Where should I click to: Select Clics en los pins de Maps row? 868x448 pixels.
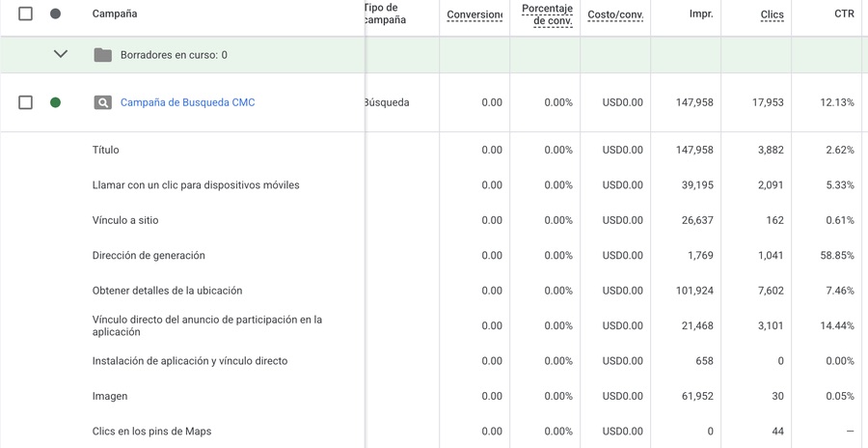point(151,431)
